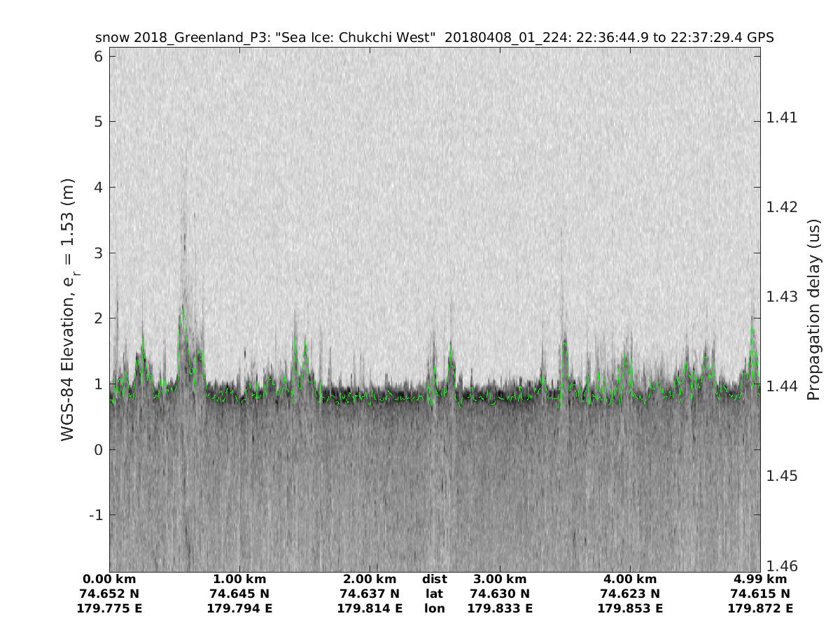840x630 pixels.
Task: Select the 4.00 km tick label
Action: (630, 580)
